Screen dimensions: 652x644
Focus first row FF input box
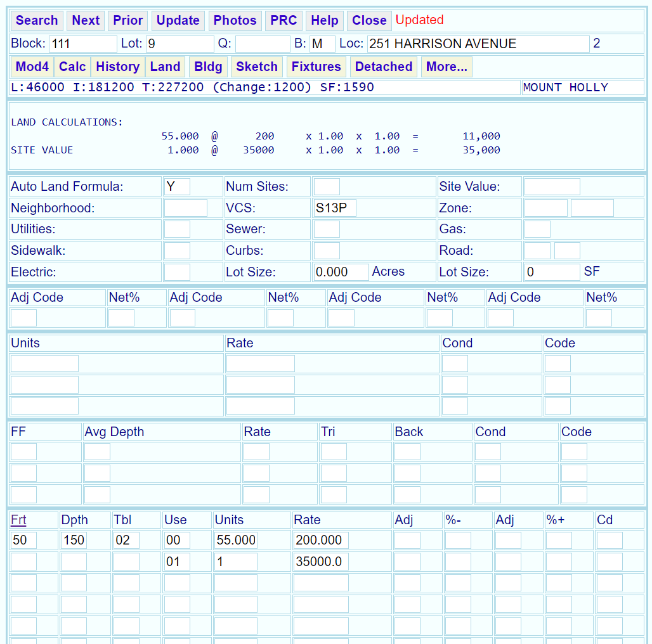coord(23,452)
